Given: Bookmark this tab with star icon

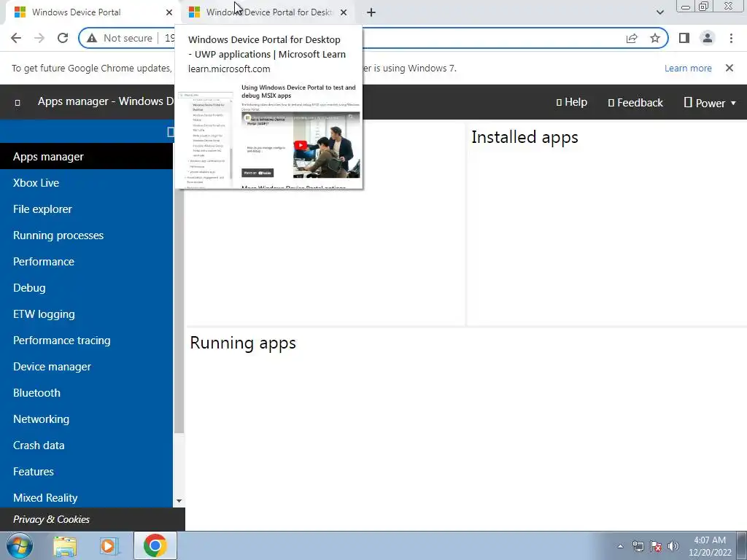Looking at the screenshot, I should [x=655, y=38].
